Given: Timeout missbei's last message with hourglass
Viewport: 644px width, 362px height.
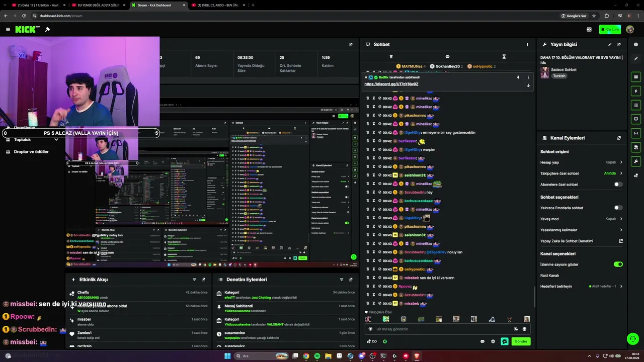Looking at the screenshot, I should click(373, 304).
